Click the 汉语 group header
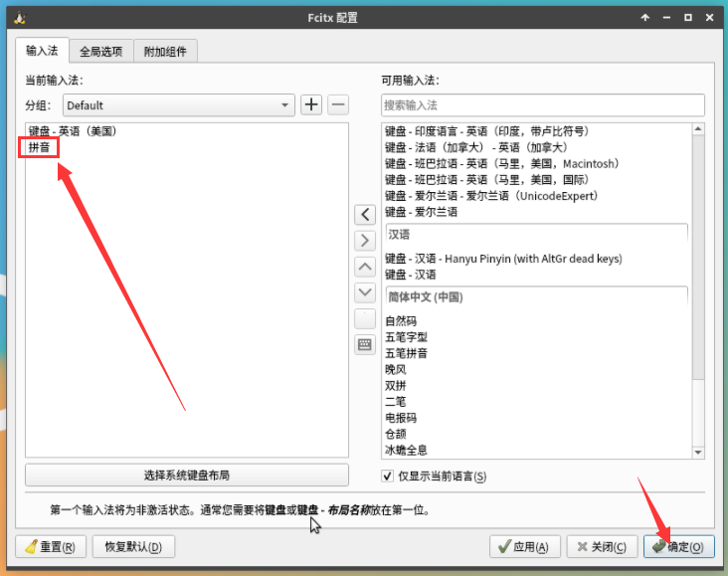This screenshot has height=576, width=728. point(537,234)
